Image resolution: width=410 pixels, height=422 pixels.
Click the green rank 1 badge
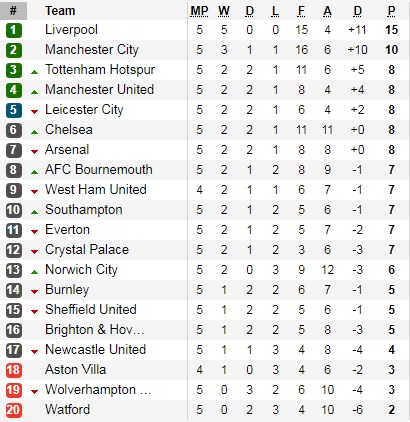tap(14, 30)
